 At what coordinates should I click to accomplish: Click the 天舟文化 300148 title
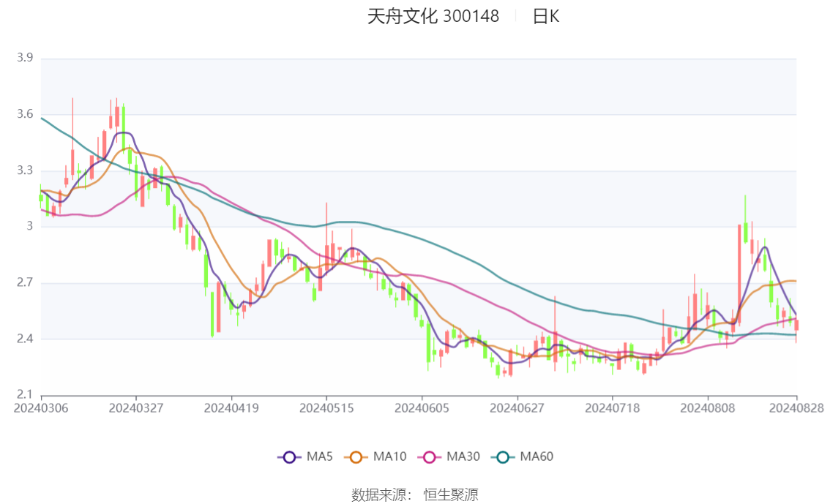click(x=433, y=16)
